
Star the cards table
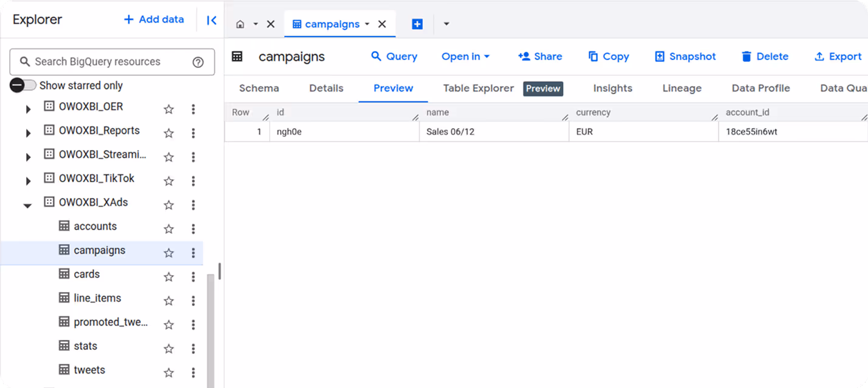pos(169,277)
